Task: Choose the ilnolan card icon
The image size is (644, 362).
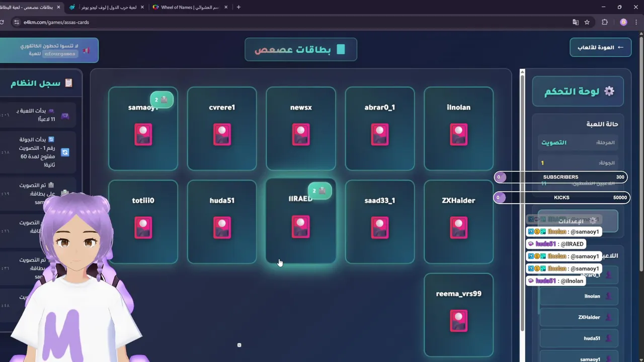Action: (458, 135)
